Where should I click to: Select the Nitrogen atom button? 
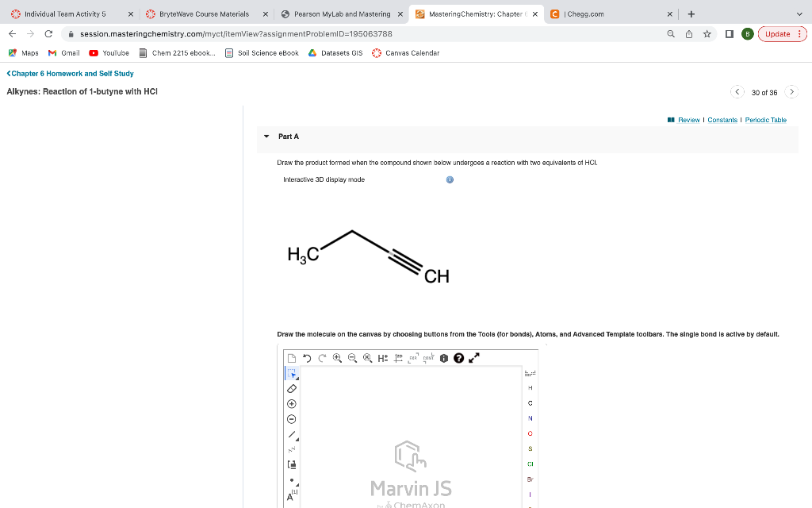click(530, 418)
